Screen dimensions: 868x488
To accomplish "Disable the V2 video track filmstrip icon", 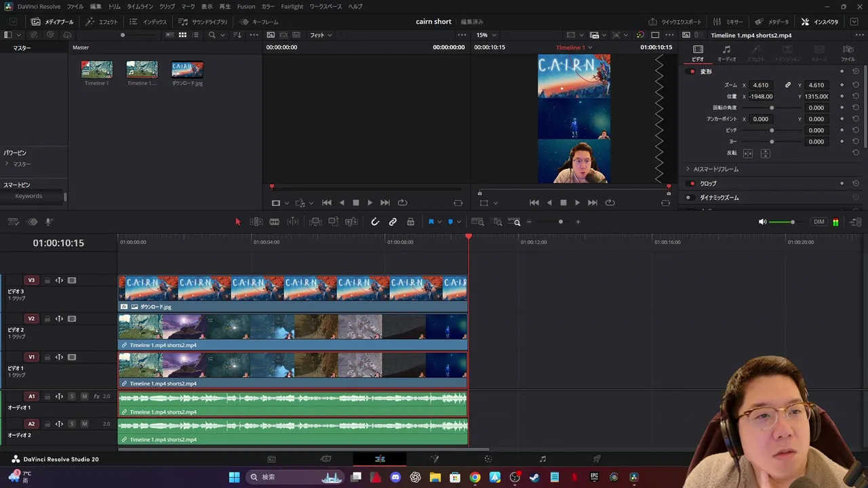I will point(72,319).
